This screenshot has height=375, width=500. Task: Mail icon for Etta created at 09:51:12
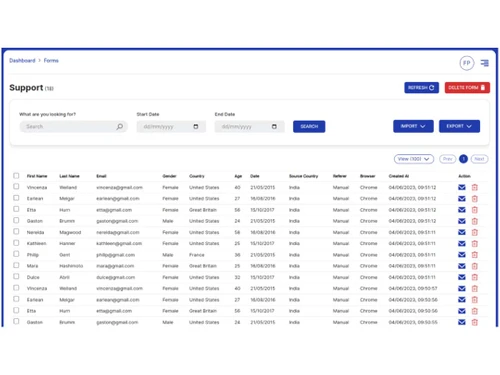click(x=462, y=210)
